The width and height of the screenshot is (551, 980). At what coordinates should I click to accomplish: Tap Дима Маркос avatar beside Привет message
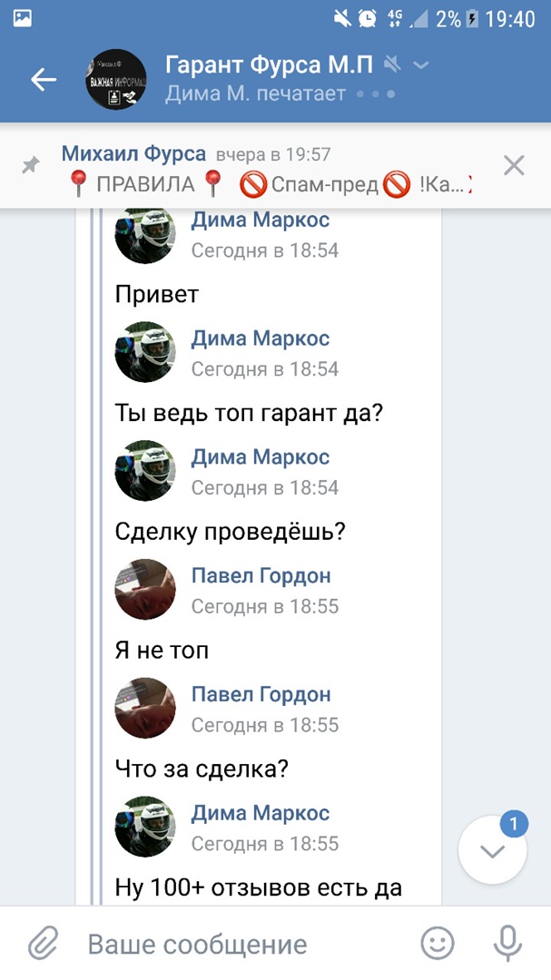tap(144, 234)
